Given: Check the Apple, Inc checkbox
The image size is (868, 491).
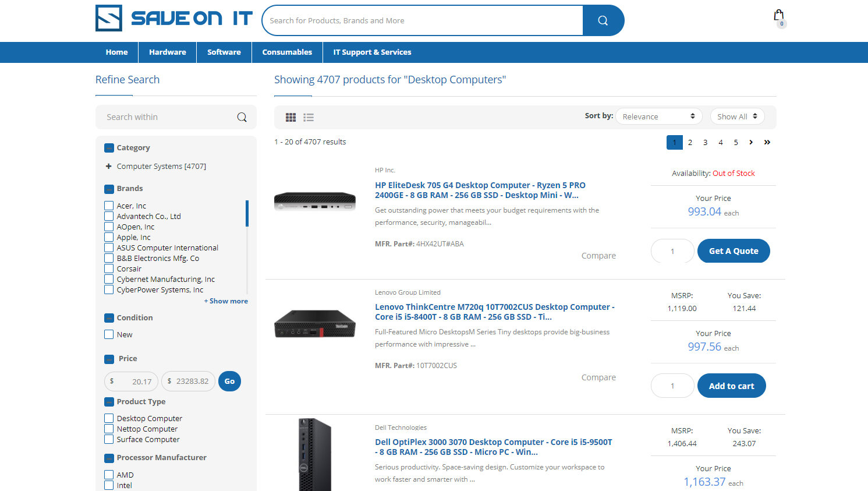Looking at the screenshot, I should 109,237.
